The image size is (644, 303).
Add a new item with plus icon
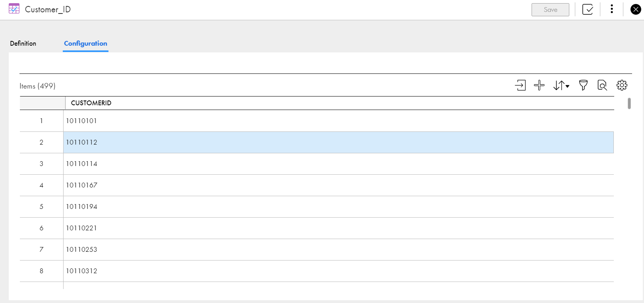click(539, 85)
